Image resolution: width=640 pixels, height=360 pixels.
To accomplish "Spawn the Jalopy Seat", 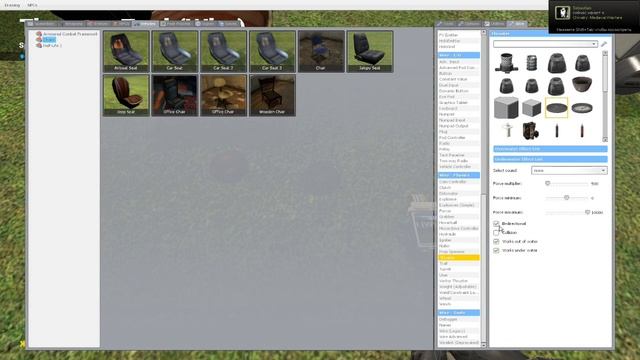I will point(370,51).
